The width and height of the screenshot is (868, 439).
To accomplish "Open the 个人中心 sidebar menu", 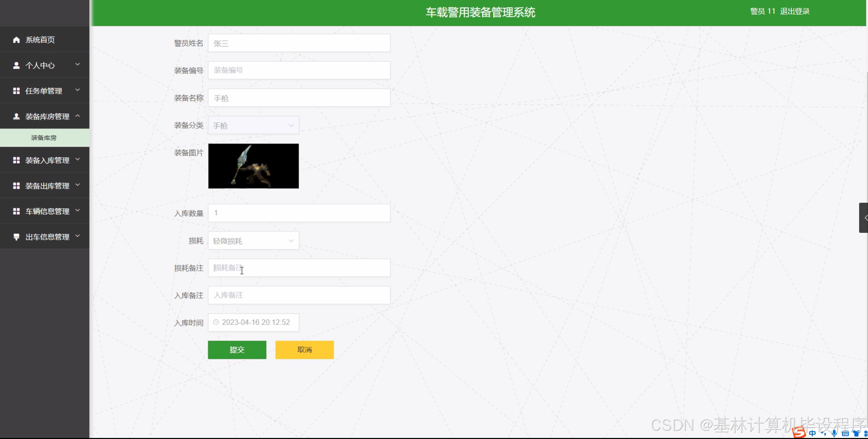I will coord(44,65).
